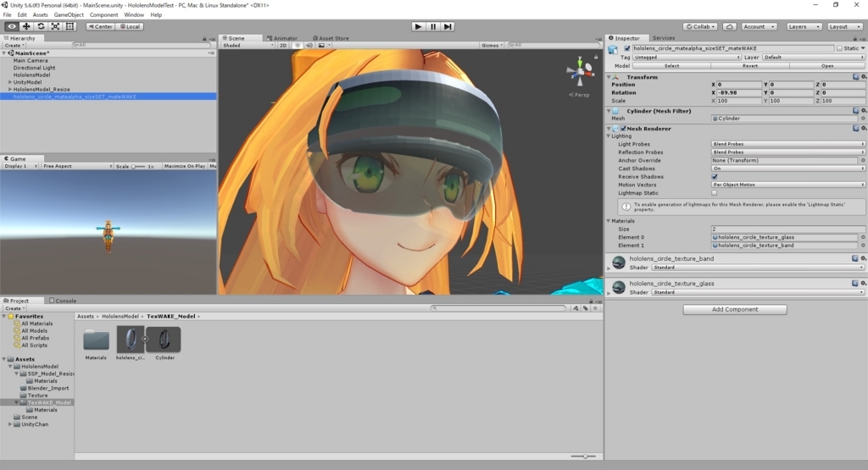
Task: Open the Component menu
Action: click(103, 15)
